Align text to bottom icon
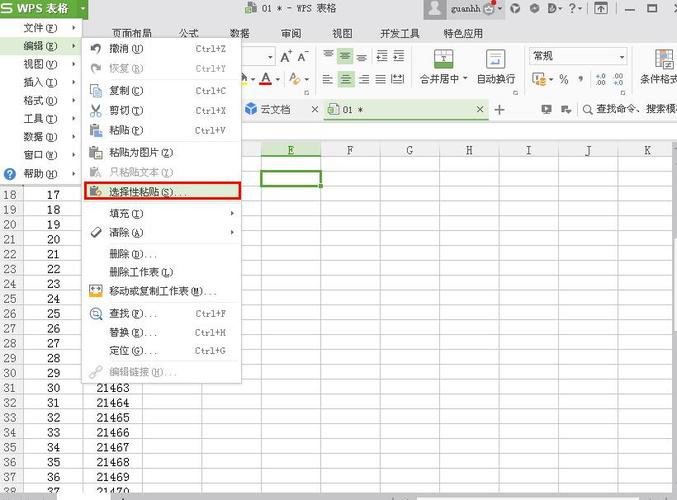 (x=362, y=56)
